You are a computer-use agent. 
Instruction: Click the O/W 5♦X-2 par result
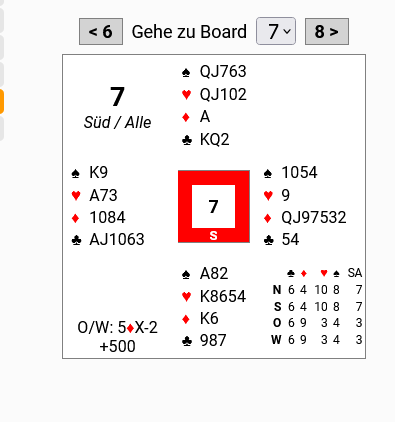tap(117, 328)
